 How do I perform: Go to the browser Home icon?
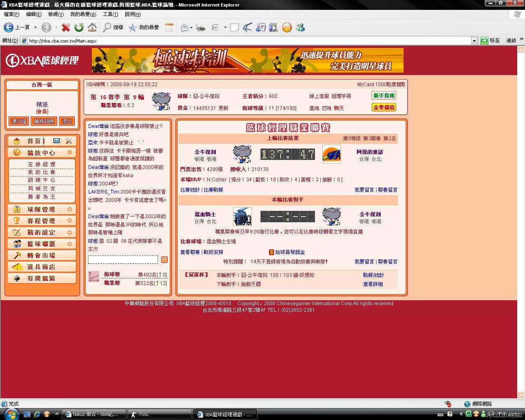[92, 27]
